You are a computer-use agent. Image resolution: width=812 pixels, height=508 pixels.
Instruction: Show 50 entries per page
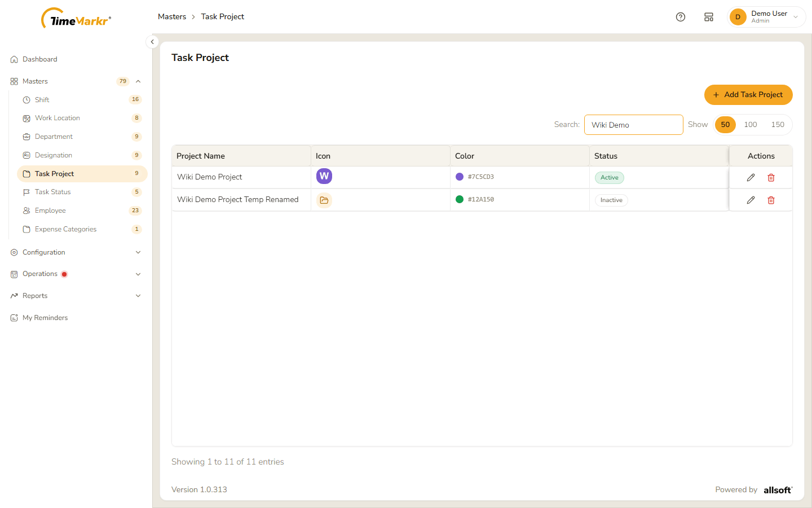point(725,125)
